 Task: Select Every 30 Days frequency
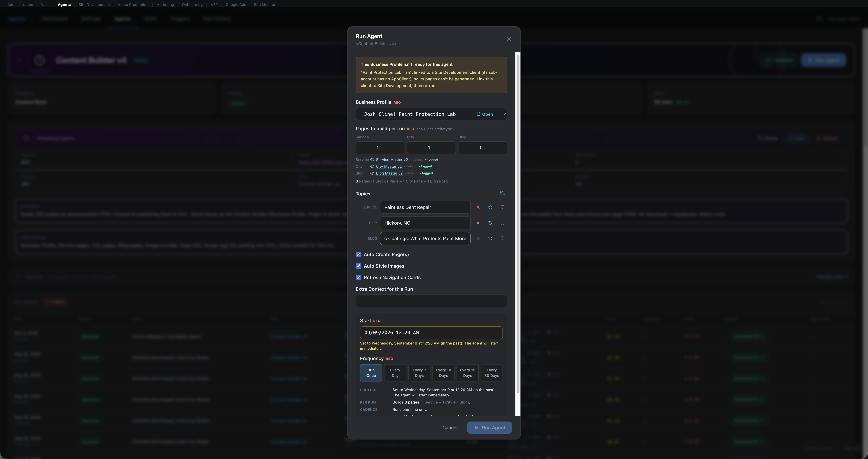[492, 373]
